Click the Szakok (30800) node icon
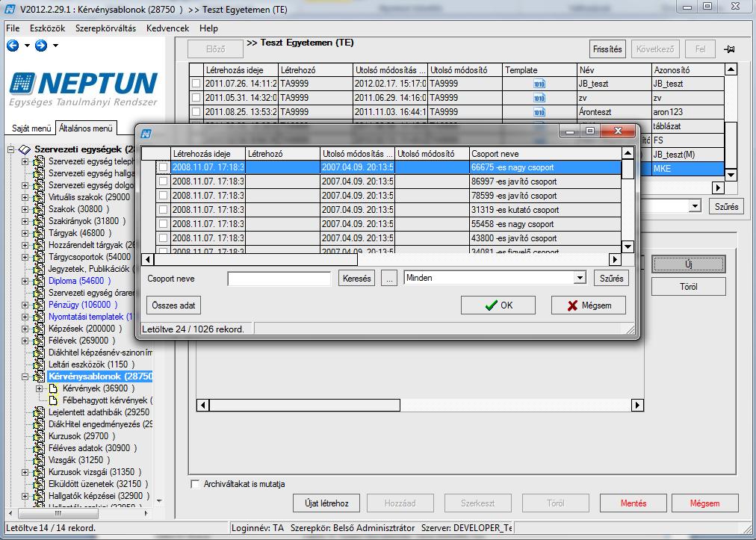 [x=39, y=209]
